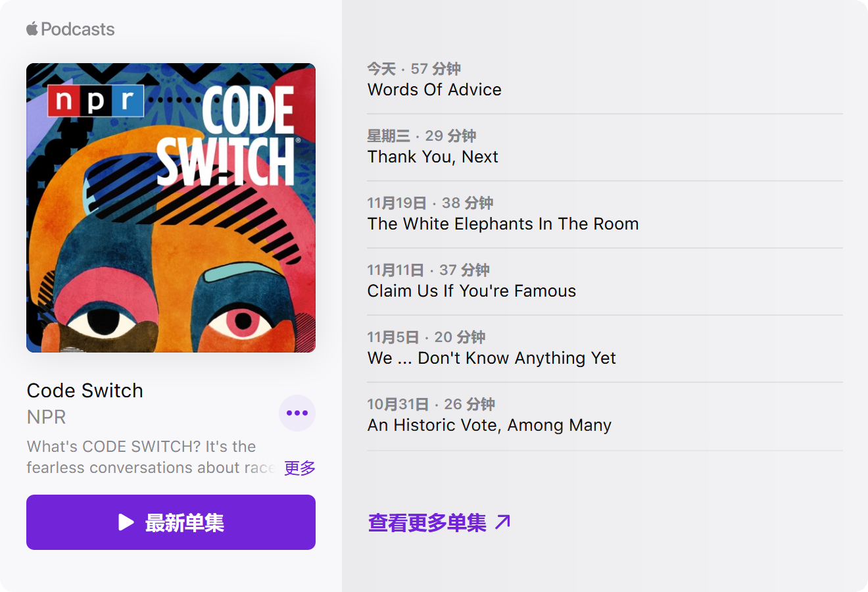868x592 pixels.
Task: Click the 今天 · 57 分钟 episode date
Action: coord(414,68)
